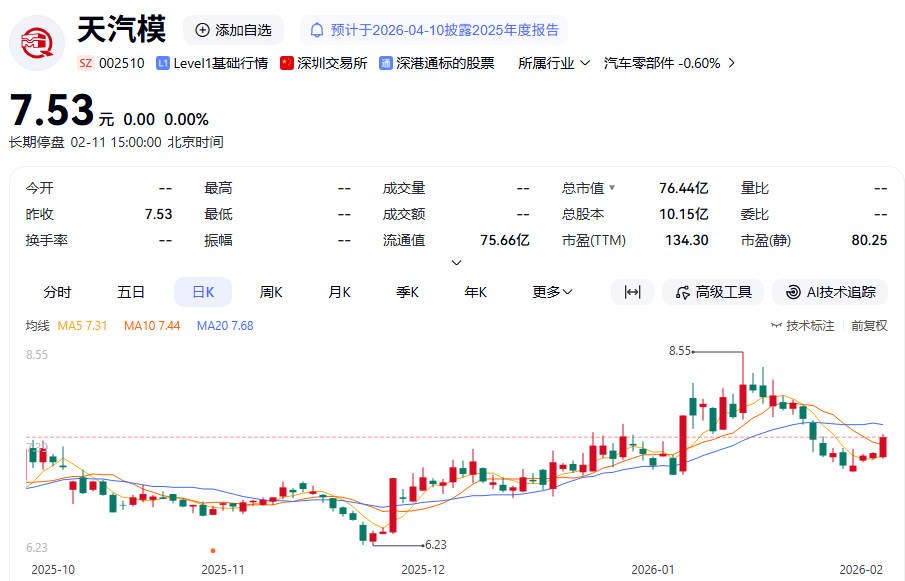
Task: Switch to the 年K chart tab
Action: (x=476, y=292)
